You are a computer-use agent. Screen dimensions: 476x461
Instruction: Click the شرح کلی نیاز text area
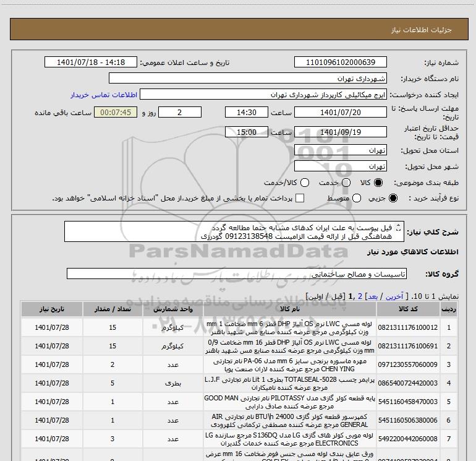(x=234, y=231)
